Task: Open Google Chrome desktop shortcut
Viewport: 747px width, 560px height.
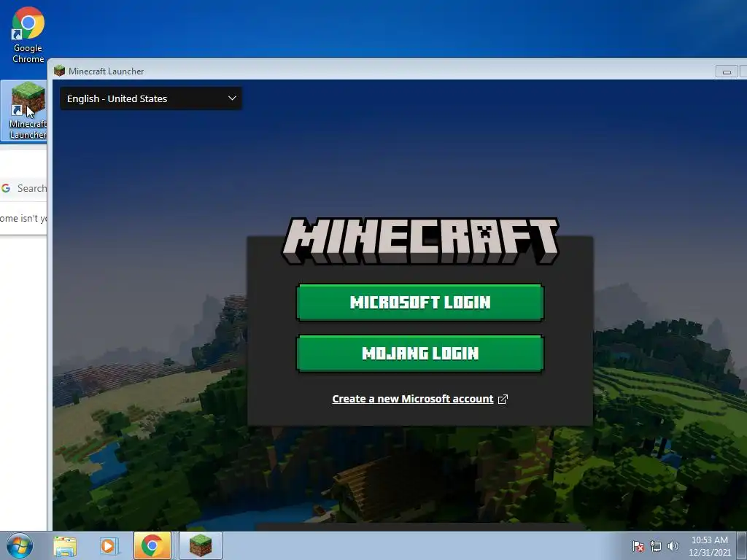Action: 28,34
